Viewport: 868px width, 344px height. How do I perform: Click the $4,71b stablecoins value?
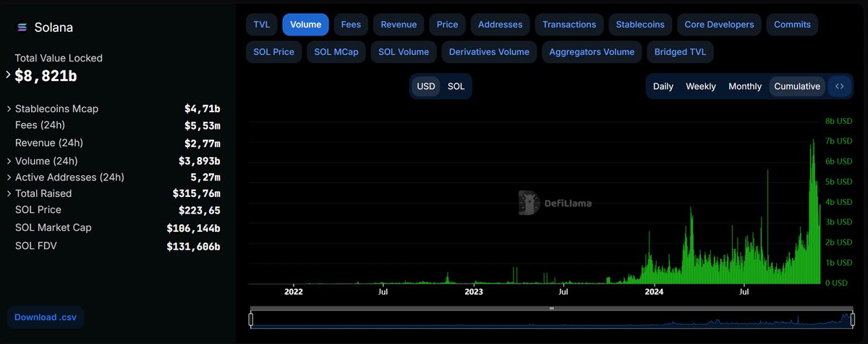tap(202, 109)
